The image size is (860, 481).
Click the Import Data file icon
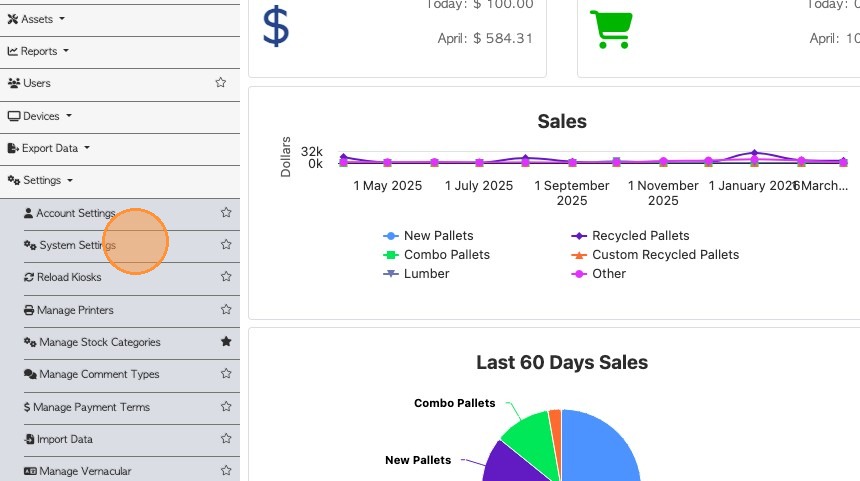pos(29,439)
